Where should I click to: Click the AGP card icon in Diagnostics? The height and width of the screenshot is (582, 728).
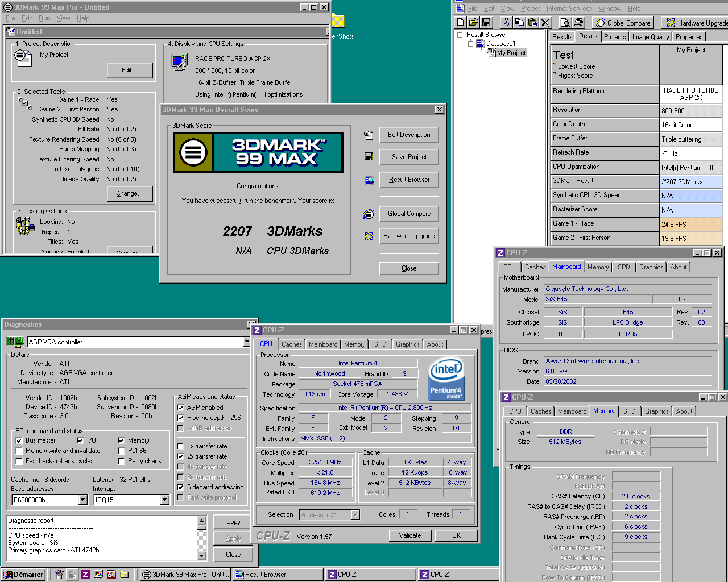pyautogui.click(x=15, y=342)
